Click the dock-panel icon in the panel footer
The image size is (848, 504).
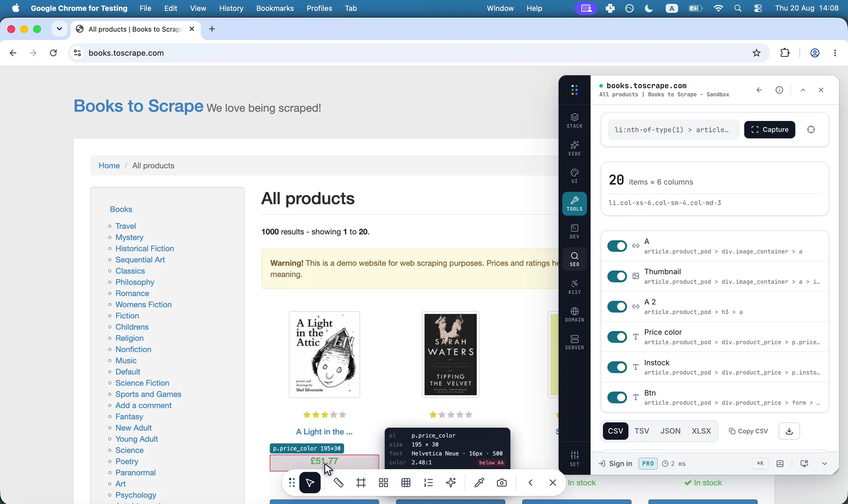click(x=780, y=463)
